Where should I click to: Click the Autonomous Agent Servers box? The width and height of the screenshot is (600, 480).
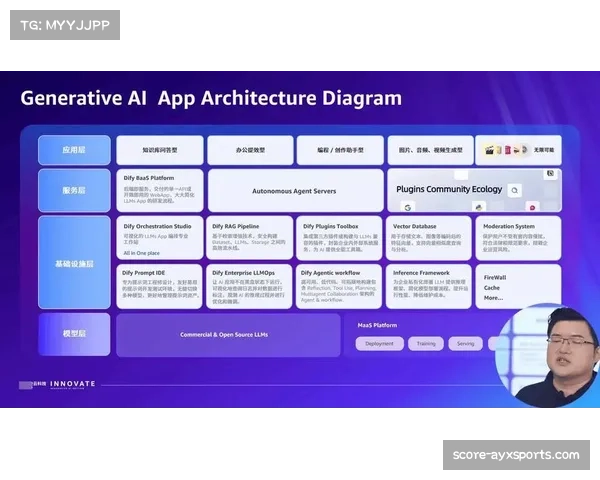pos(295,190)
